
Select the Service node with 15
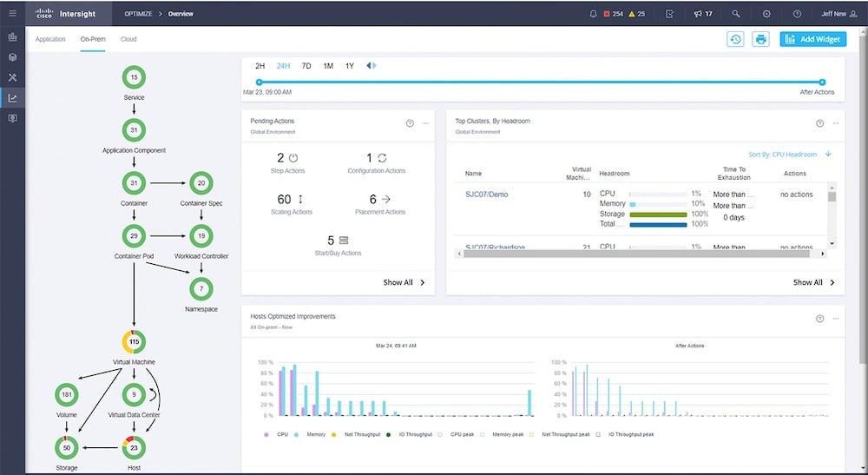point(134,77)
